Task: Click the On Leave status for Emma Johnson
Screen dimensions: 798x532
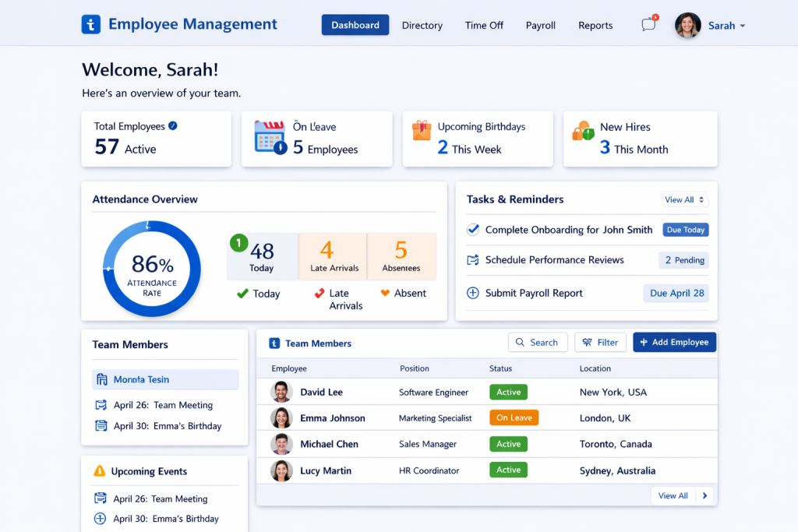Action: click(514, 417)
